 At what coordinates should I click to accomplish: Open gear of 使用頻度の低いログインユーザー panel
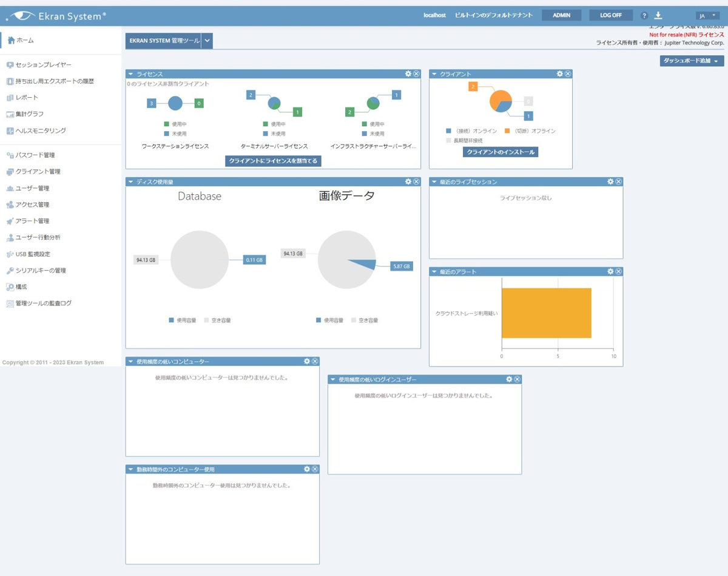coord(509,379)
